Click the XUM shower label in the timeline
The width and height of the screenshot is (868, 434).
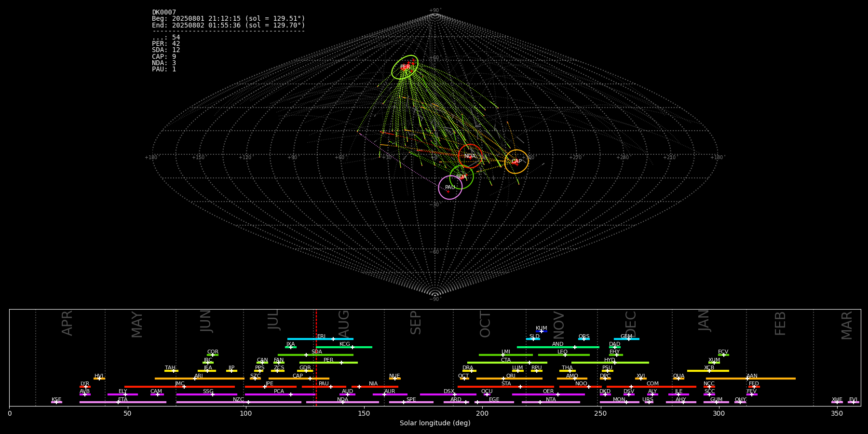pyautogui.click(x=714, y=360)
